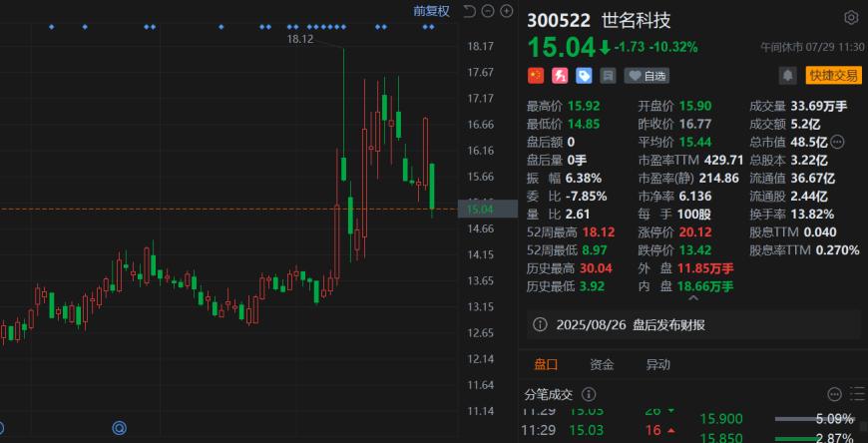
Task: Click the 午间休市 07/29 11:30 status
Action: coord(811,48)
